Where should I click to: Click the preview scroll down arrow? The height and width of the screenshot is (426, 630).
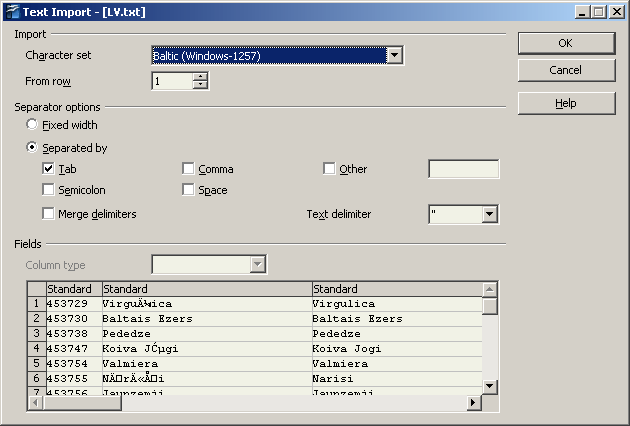489,387
